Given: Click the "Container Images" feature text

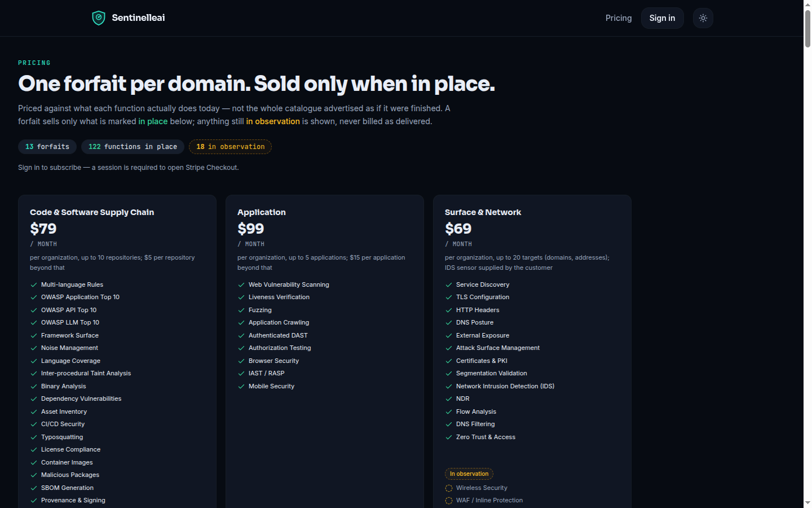Looking at the screenshot, I should click(x=67, y=462).
